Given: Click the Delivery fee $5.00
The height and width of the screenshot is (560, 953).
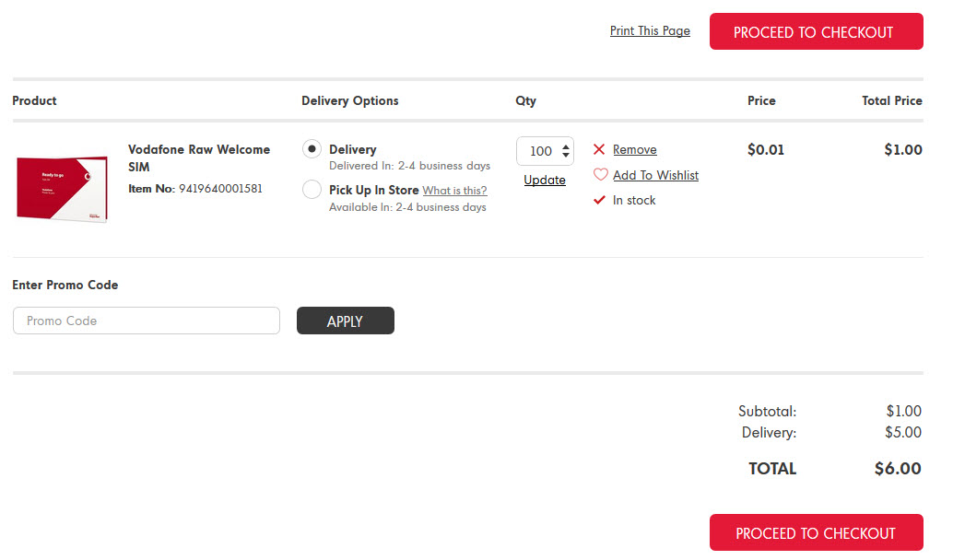Looking at the screenshot, I should coord(903,433).
